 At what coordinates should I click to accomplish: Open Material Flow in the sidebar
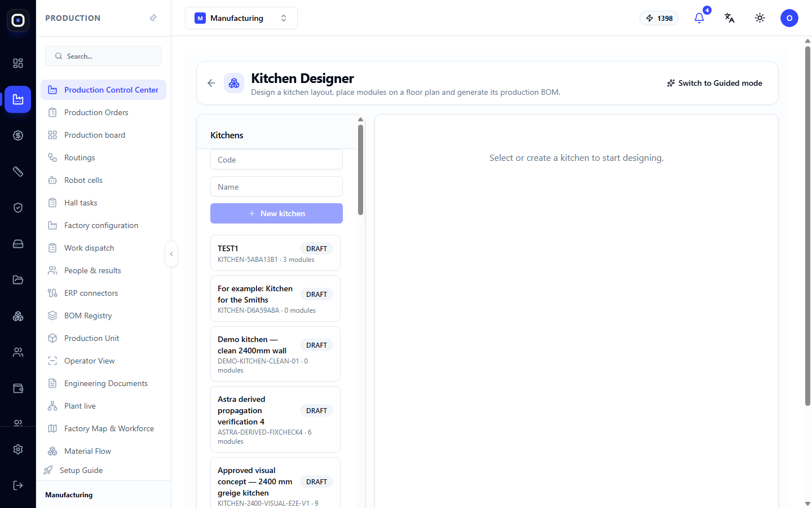click(x=104, y=451)
